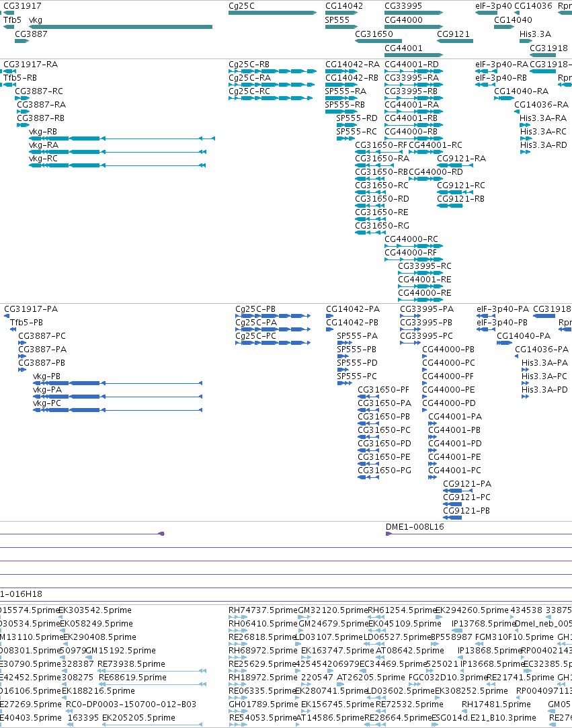Image resolution: width=572 pixels, height=728 pixels.
Task: Select the Tfb5 gene label in the top track
Action: click(x=13, y=20)
